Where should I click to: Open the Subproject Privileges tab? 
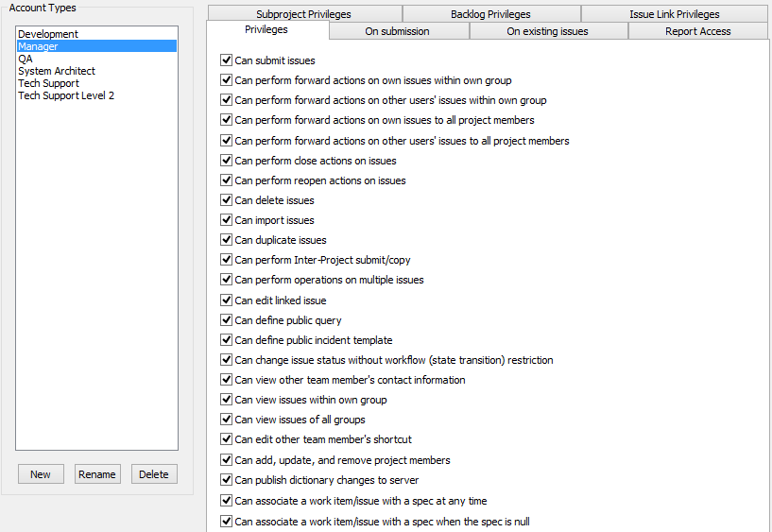(x=303, y=14)
